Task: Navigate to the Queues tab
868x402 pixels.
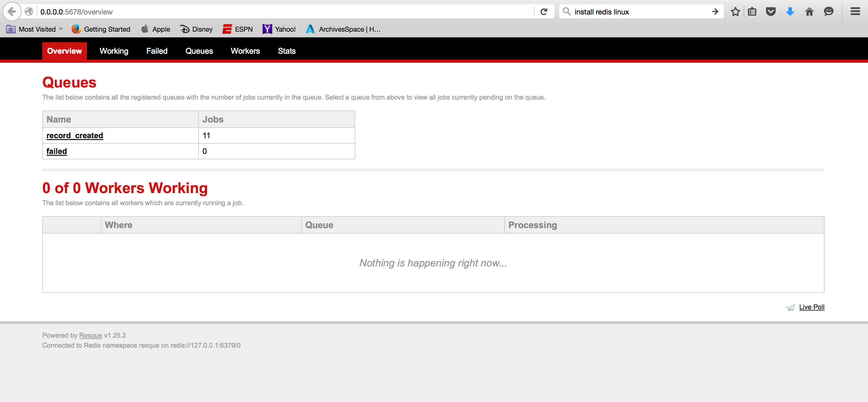Action: click(x=199, y=51)
